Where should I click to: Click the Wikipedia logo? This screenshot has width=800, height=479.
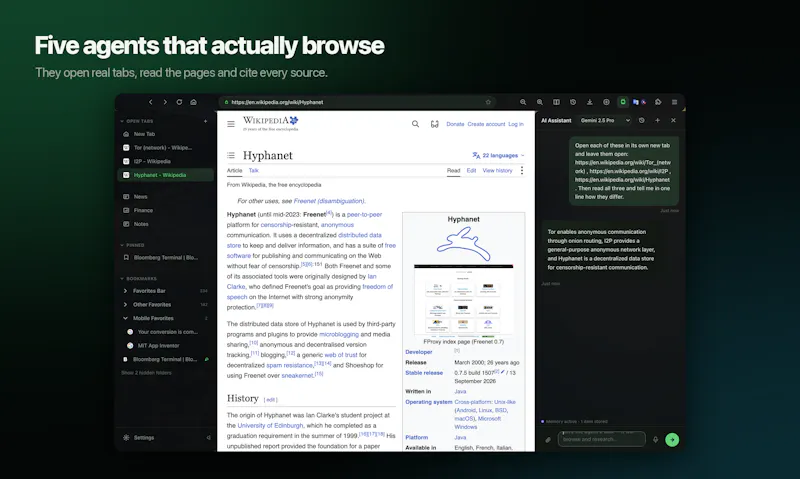pyautogui.click(x=270, y=123)
